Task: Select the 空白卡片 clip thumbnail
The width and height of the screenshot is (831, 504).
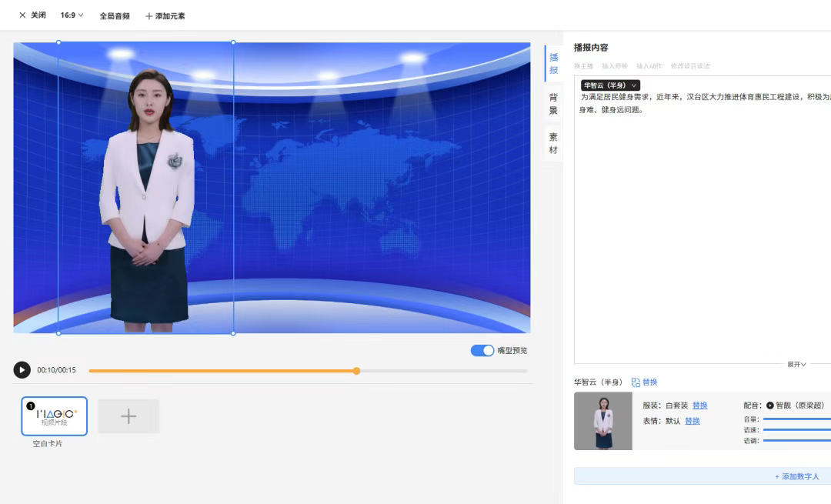Action: (x=55, y=416)
